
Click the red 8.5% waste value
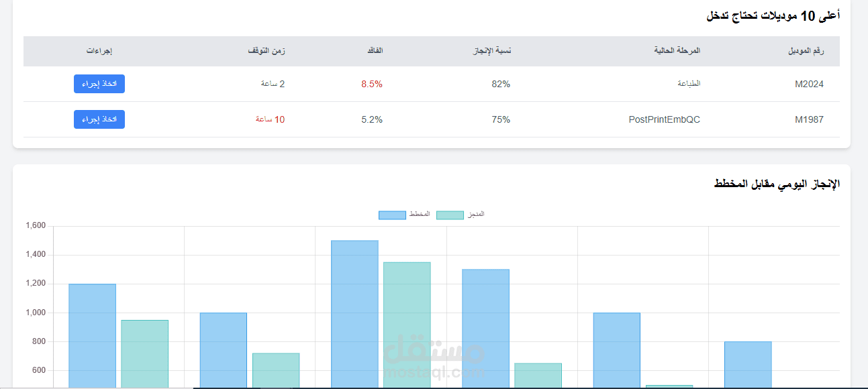372,84
